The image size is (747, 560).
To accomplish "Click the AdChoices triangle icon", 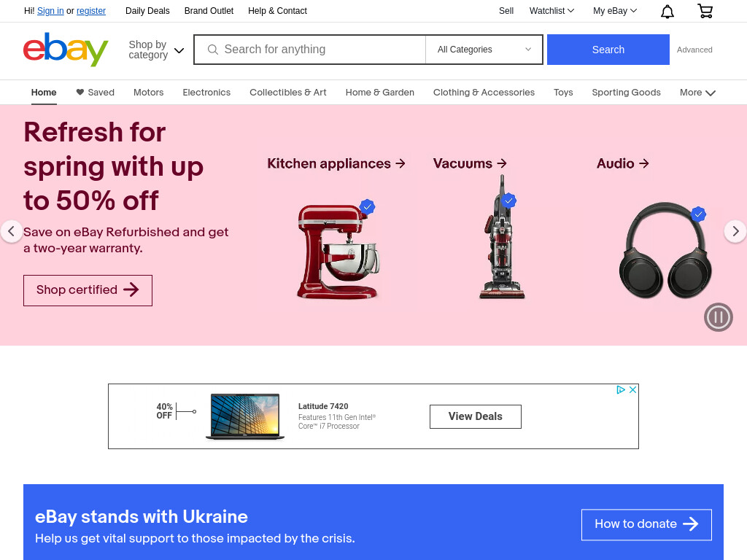I will pos(620,389).
